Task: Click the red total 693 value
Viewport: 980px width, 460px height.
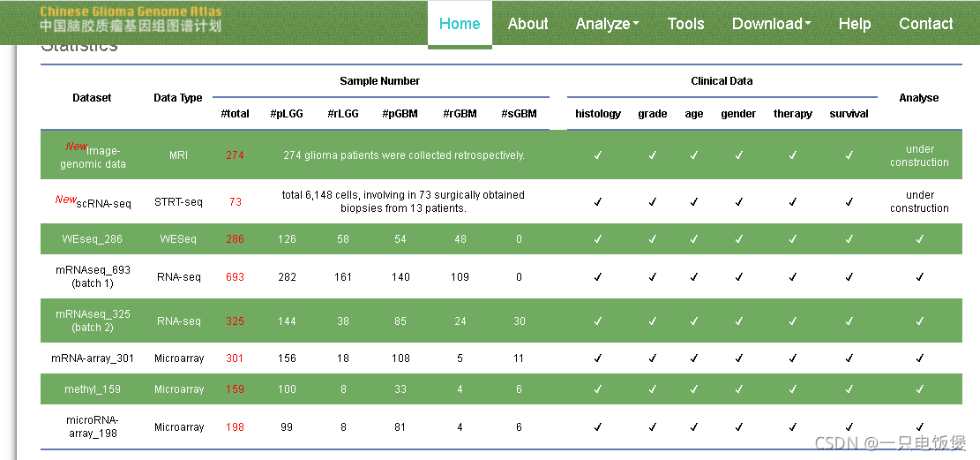Action: 235,276
